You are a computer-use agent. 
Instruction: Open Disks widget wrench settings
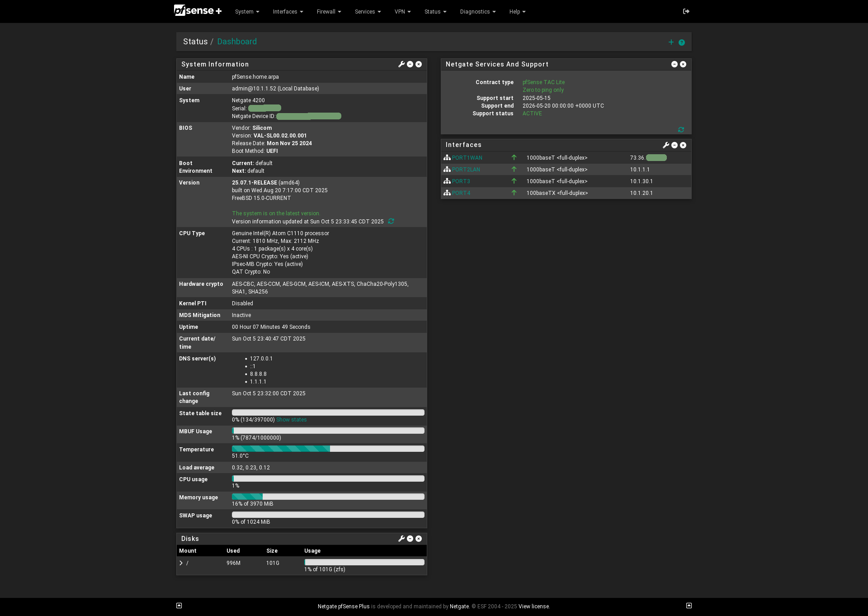click(x=401, y=539)
